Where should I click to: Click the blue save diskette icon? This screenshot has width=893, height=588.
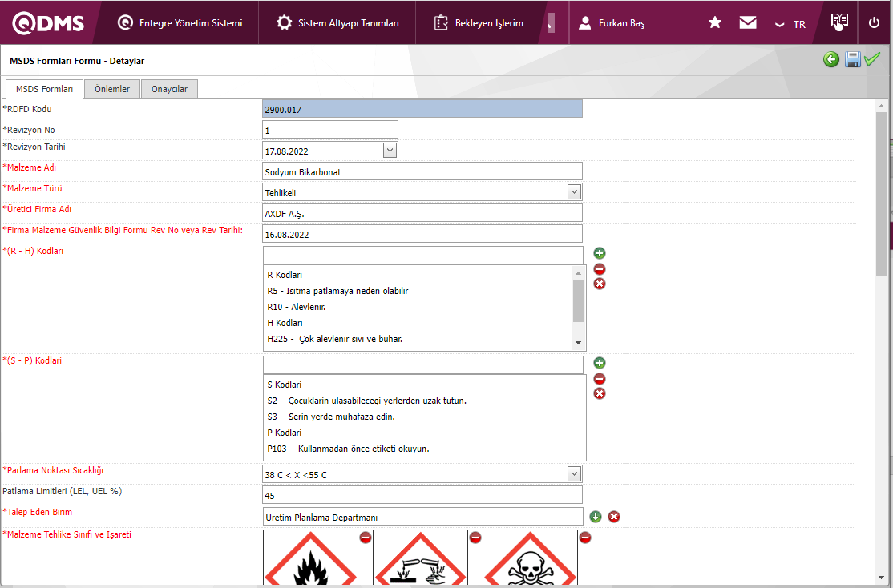pos(852,59)
